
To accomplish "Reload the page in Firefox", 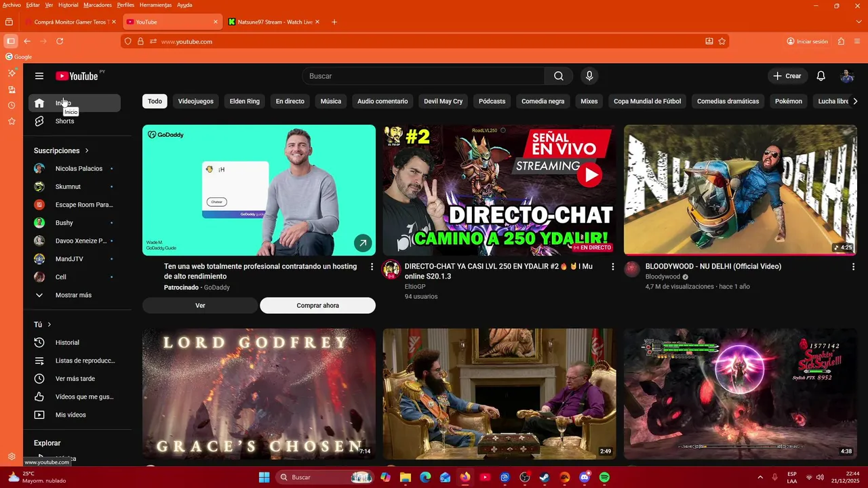I will pyautogui.click(x=60, y=41).
